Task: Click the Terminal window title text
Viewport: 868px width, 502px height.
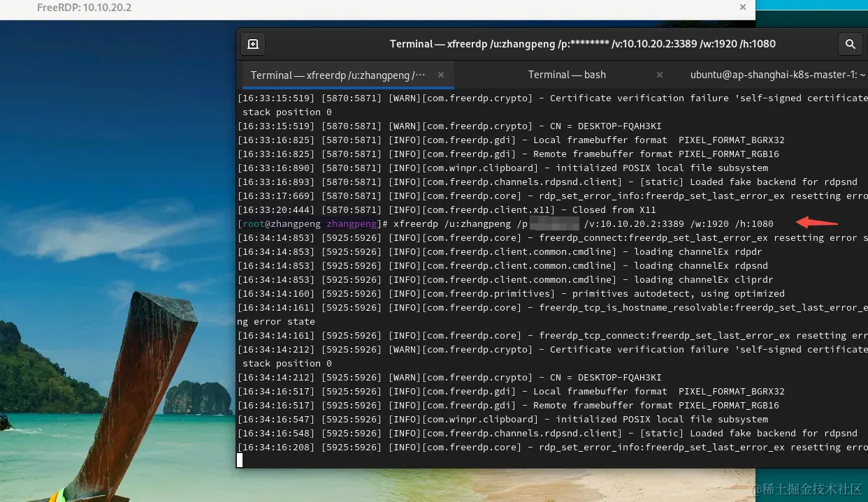Action: point(583,44)
